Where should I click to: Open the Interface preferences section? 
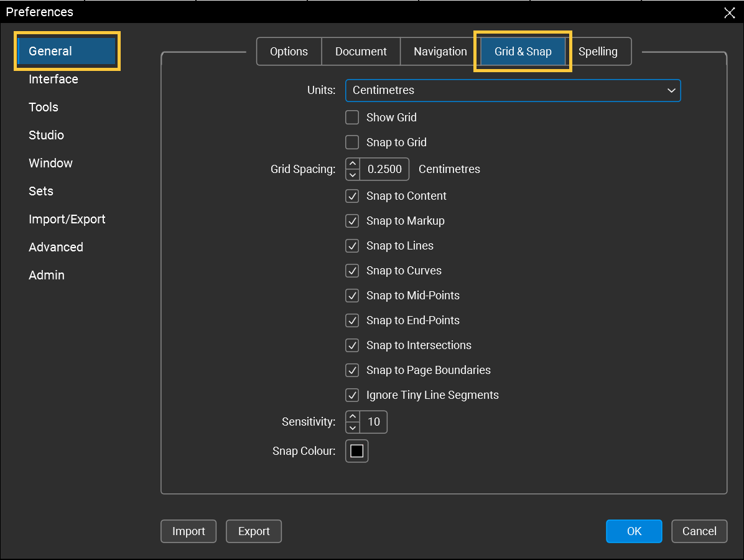tap(53, 79)
